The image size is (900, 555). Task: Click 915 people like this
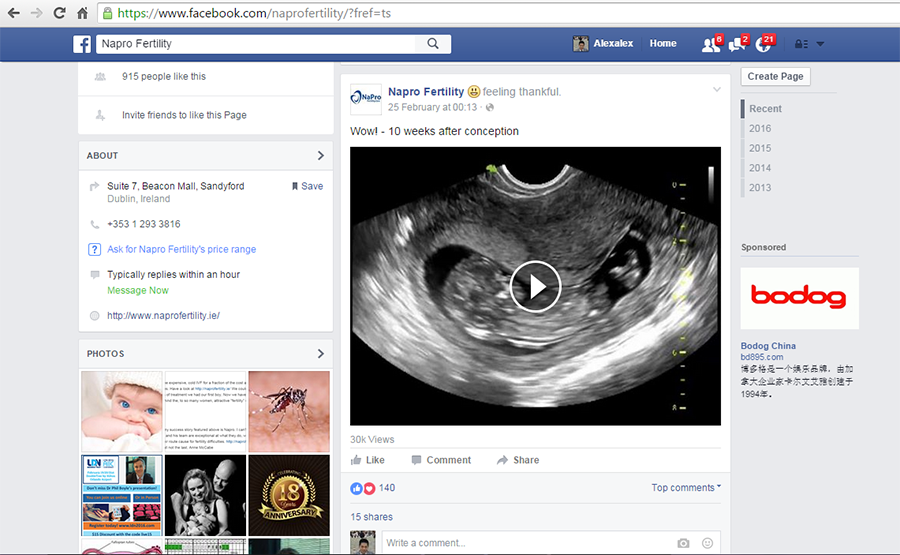[164, 76]
